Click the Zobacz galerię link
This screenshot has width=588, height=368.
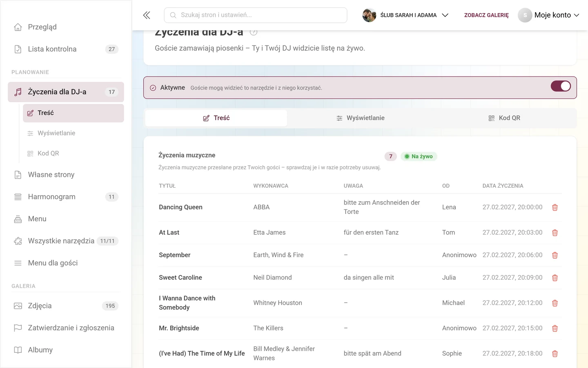point(486,15)
